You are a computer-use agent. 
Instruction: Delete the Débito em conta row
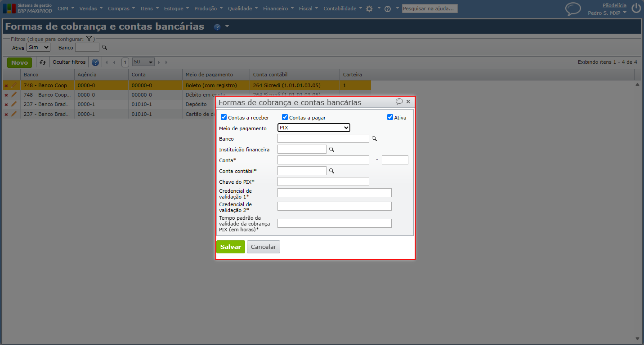coord(6,95)
